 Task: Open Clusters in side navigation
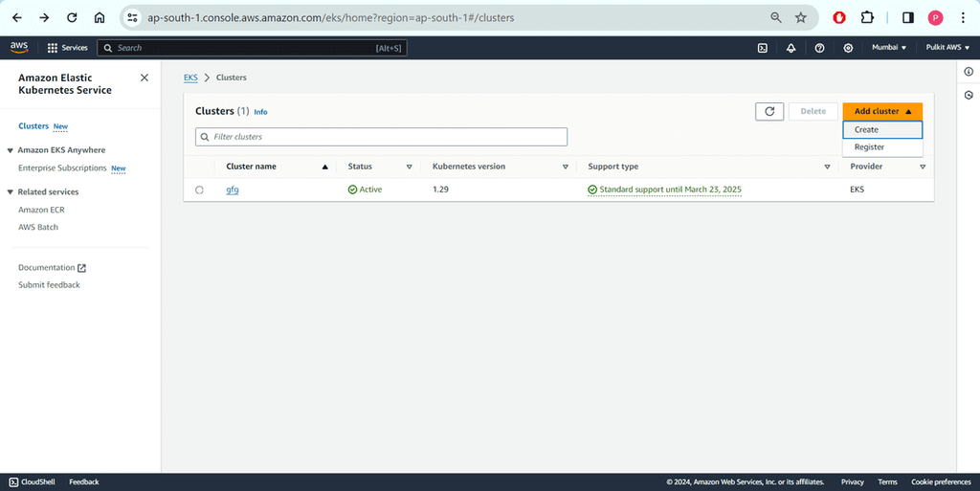33,126
